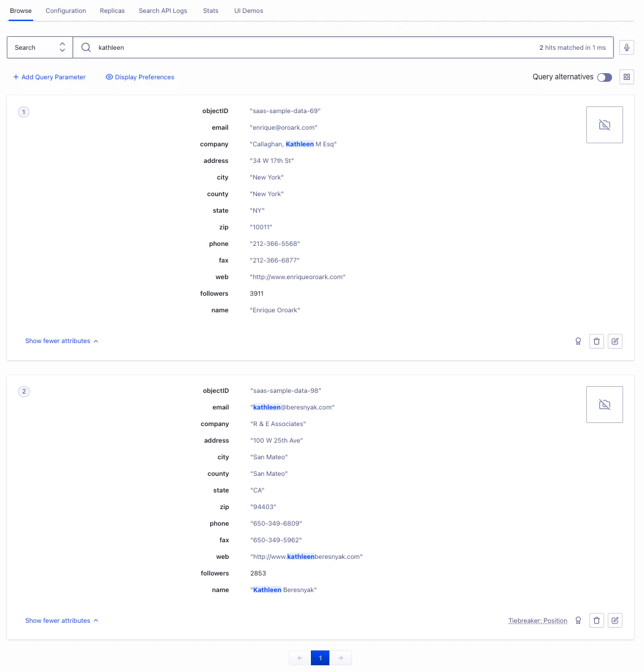Delete the Enrique Oroark record with trash icon
This screenshot has height=672, width=644.
coord(597,342)
